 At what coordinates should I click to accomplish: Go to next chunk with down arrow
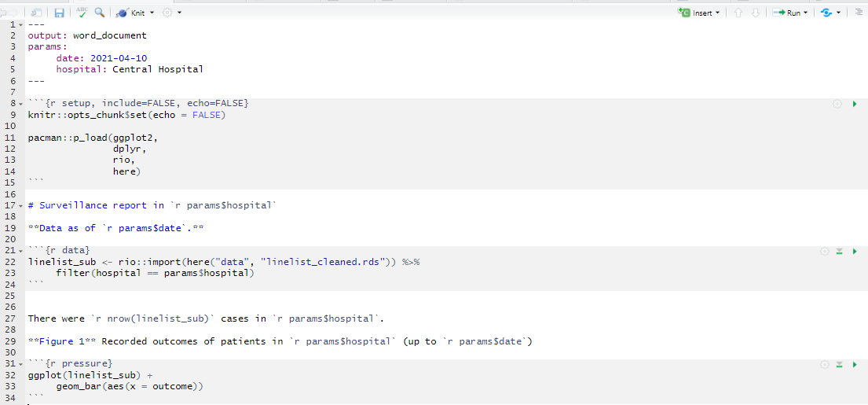[756, 12]
